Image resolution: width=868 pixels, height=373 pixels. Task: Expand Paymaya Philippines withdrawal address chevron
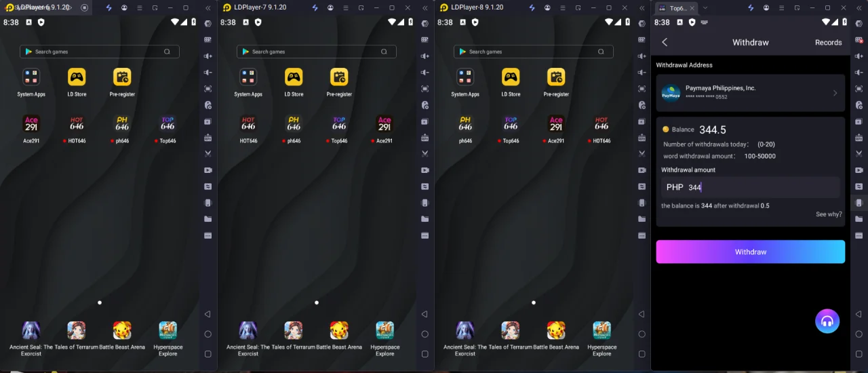click(835, 93)
